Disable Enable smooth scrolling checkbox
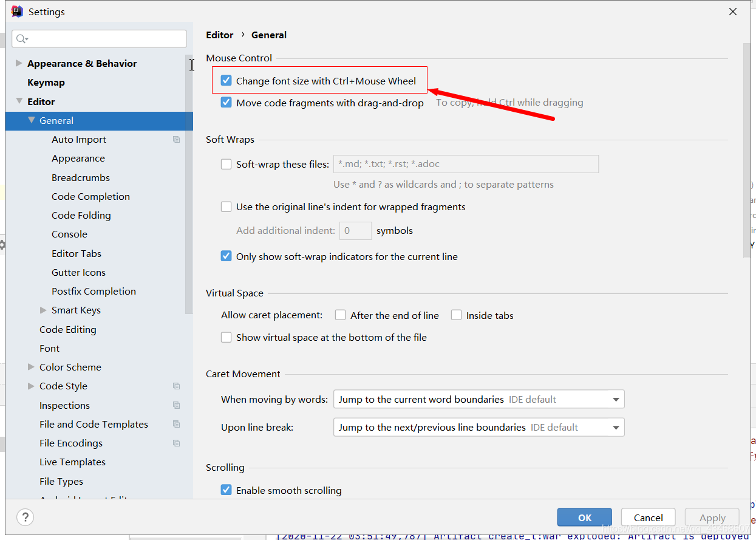756x540 pixels. pos(226,490)
